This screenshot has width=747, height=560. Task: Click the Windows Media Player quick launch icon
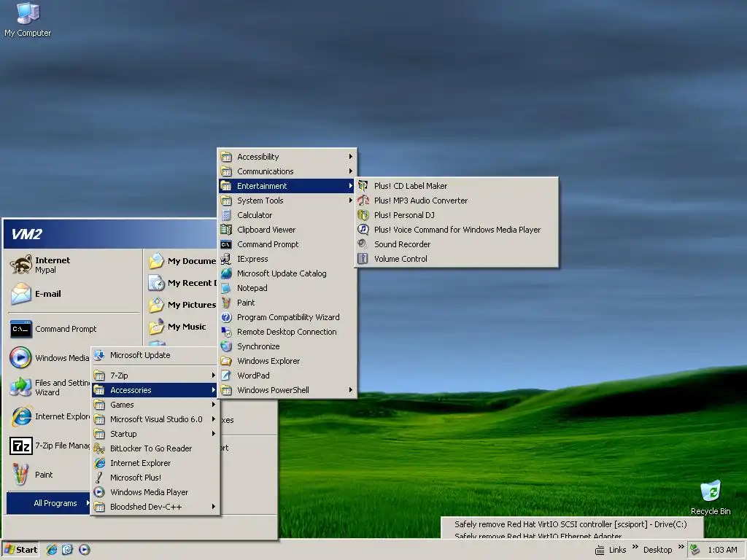(x=84, y=550)
